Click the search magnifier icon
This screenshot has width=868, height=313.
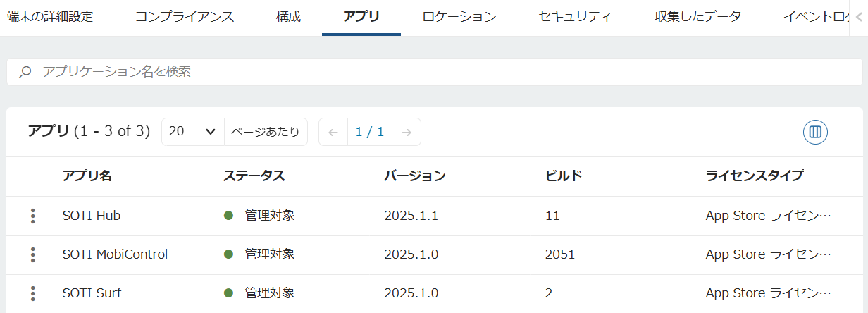(x=25, y=72)
